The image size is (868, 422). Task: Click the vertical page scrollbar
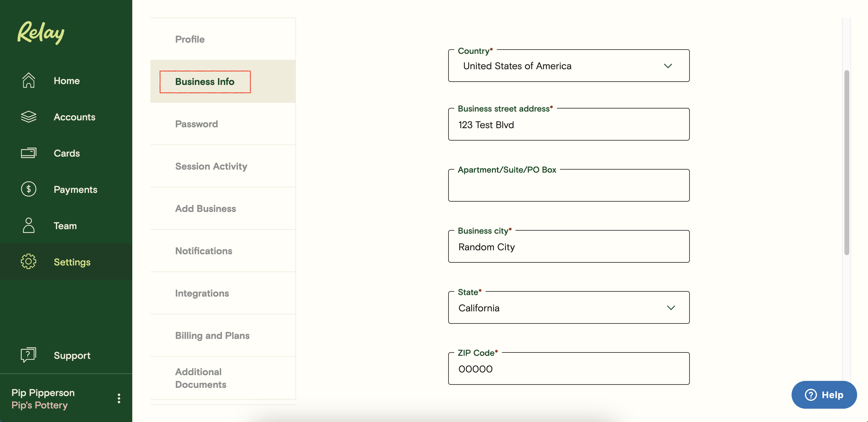point(847,162)
